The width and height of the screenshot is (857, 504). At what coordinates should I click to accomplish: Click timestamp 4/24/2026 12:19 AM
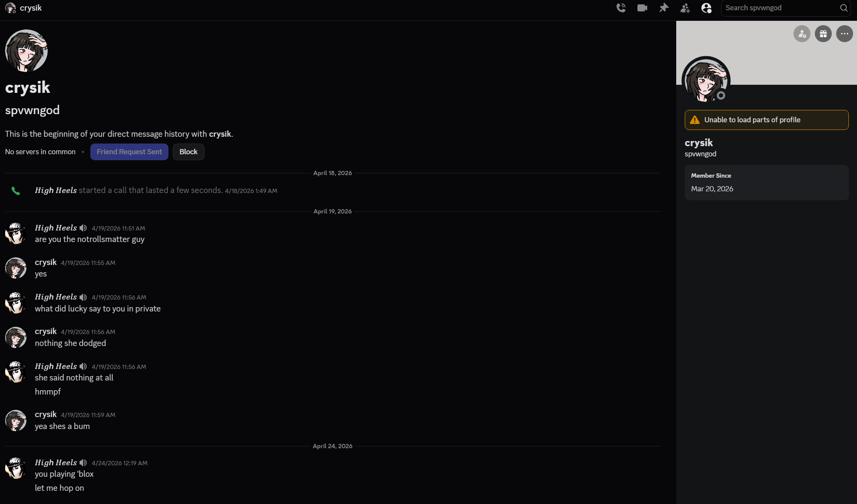pos(119,463)
